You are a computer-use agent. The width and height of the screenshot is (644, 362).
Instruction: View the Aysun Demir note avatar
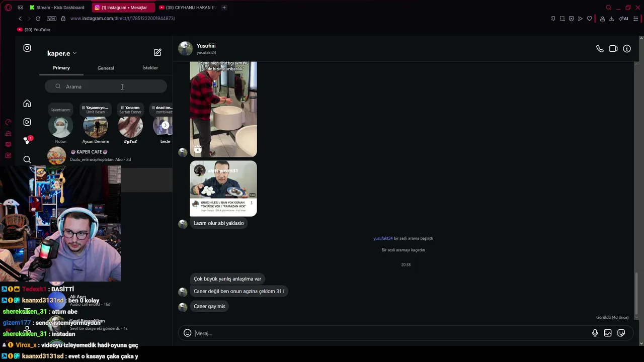tap(95, 127)
